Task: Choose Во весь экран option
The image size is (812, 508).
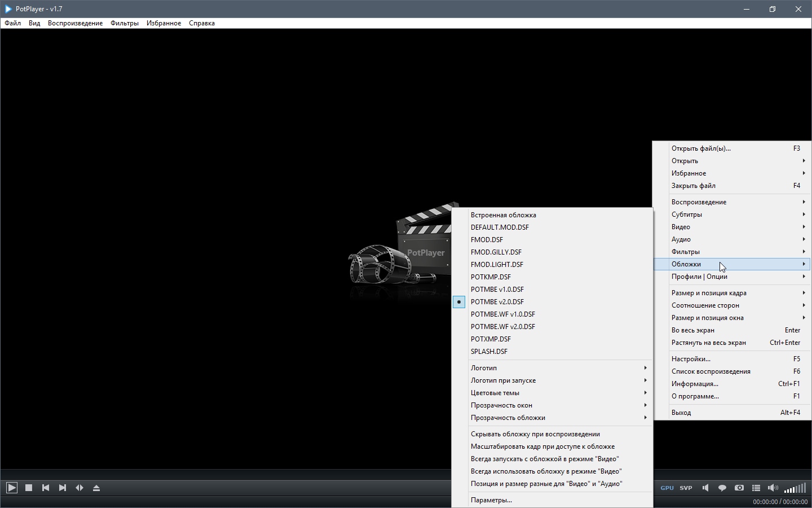Action: [732, 330]
